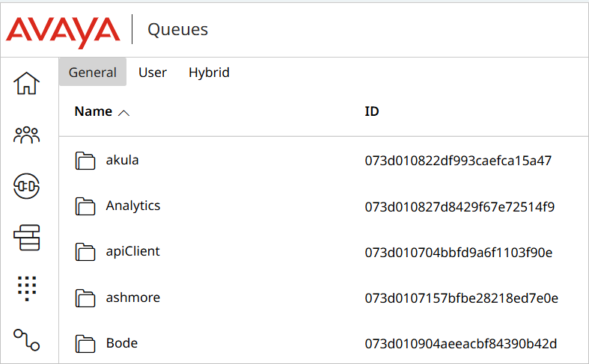589x364 pixels.
Task: Toggle sort arrow next to Name
Action: pyautogui.click(x=123, y=113)
